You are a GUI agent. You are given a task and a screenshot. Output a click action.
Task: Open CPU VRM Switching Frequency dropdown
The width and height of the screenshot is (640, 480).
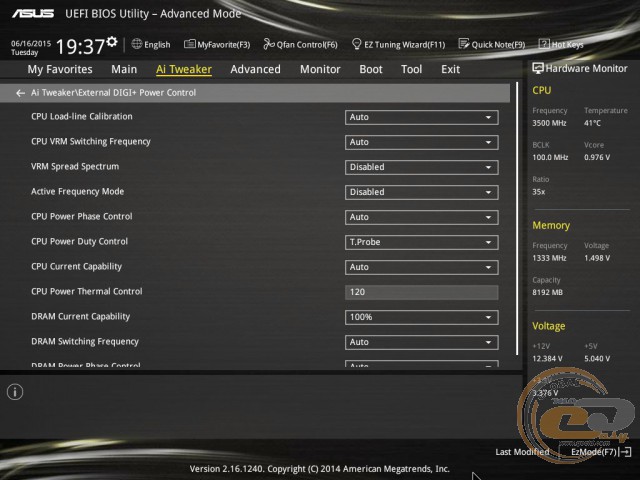421,142
